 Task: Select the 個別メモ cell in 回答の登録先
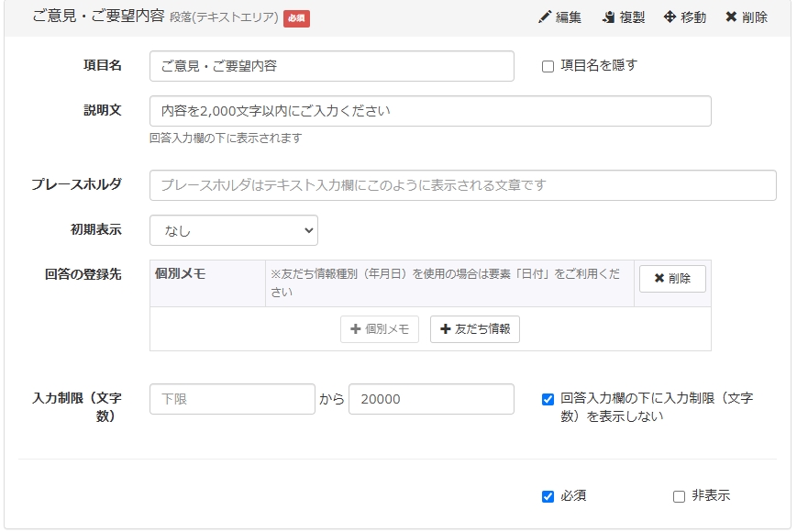181,273
